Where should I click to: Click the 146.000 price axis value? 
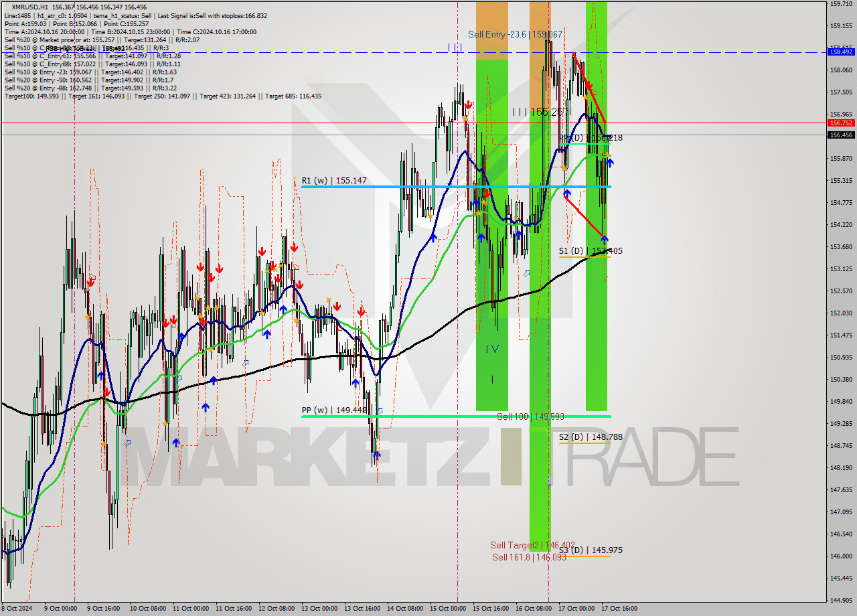coord(841,556)
